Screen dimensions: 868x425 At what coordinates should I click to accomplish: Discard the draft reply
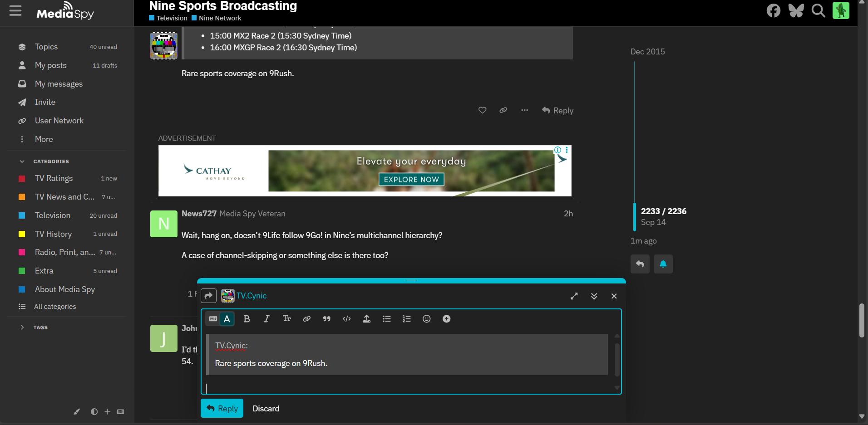(x=266, y=409)
